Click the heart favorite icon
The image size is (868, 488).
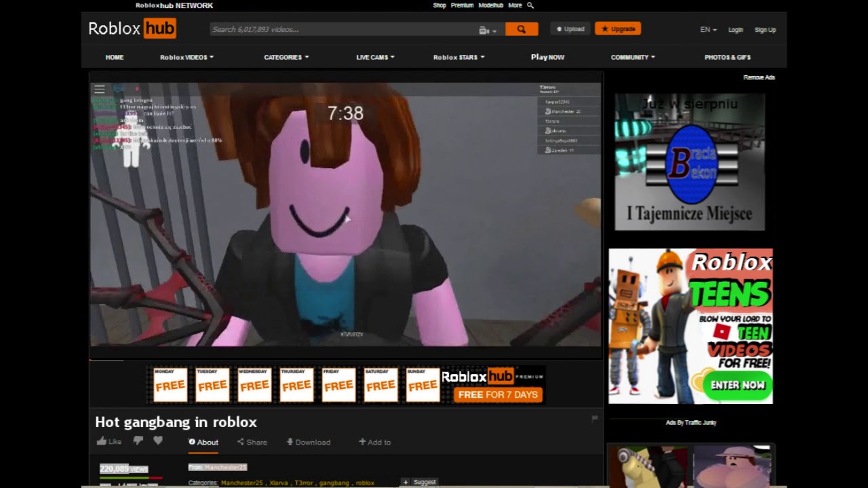point(158,441)
